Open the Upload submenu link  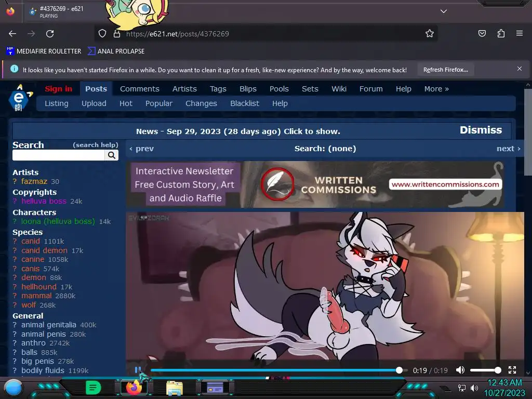(x=94, y=103)
